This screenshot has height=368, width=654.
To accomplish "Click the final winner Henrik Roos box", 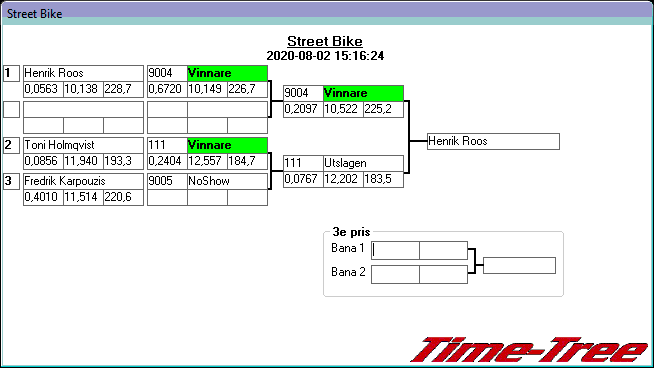I will (493, 141).
